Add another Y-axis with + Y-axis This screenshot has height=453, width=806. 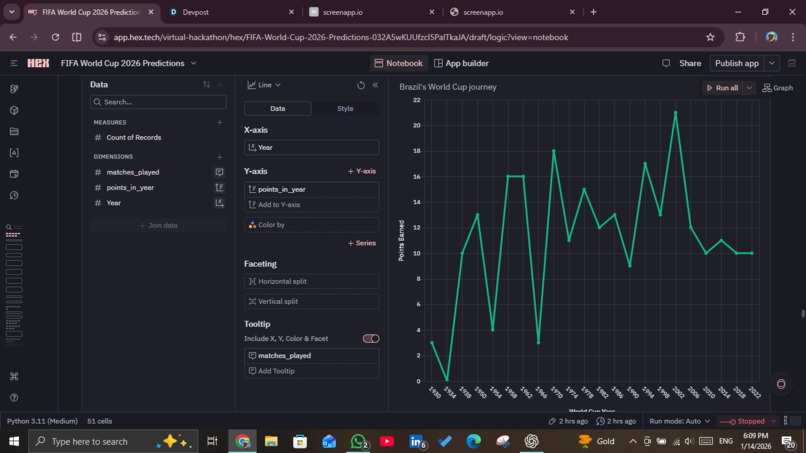tap(362, 171)
